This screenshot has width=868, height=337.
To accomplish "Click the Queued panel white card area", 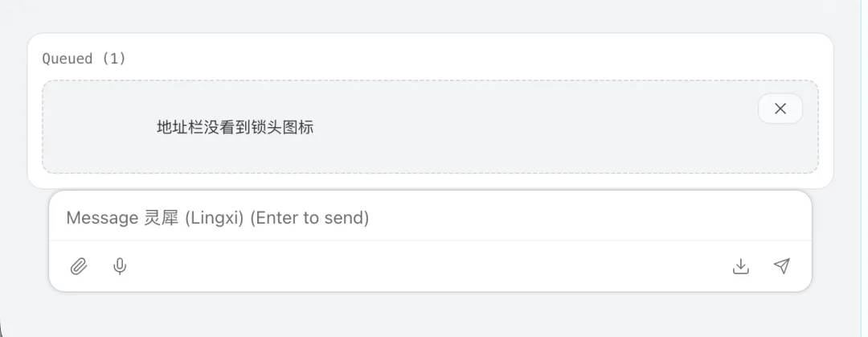I will pos(482,58).
